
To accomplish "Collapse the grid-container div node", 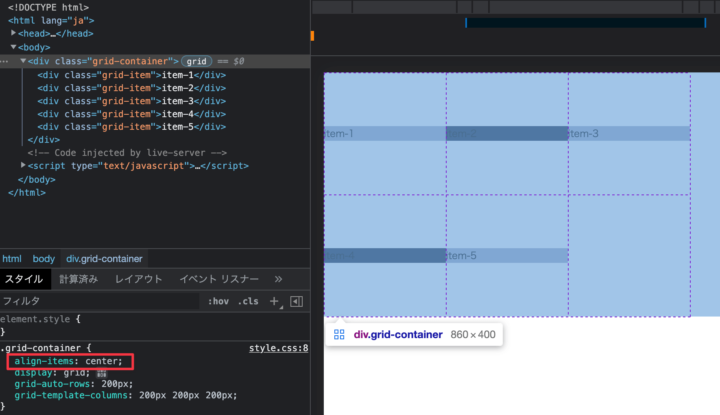I will tap(23, 61).
